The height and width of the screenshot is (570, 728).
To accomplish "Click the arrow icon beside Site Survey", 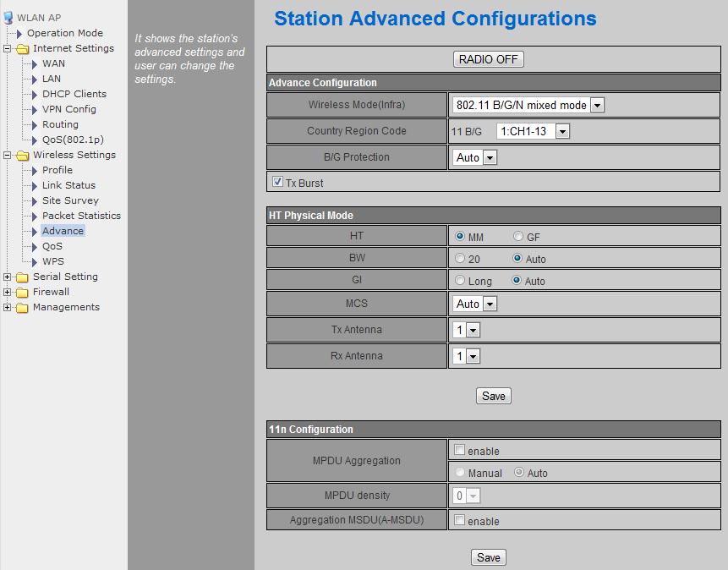I will 35,201.
